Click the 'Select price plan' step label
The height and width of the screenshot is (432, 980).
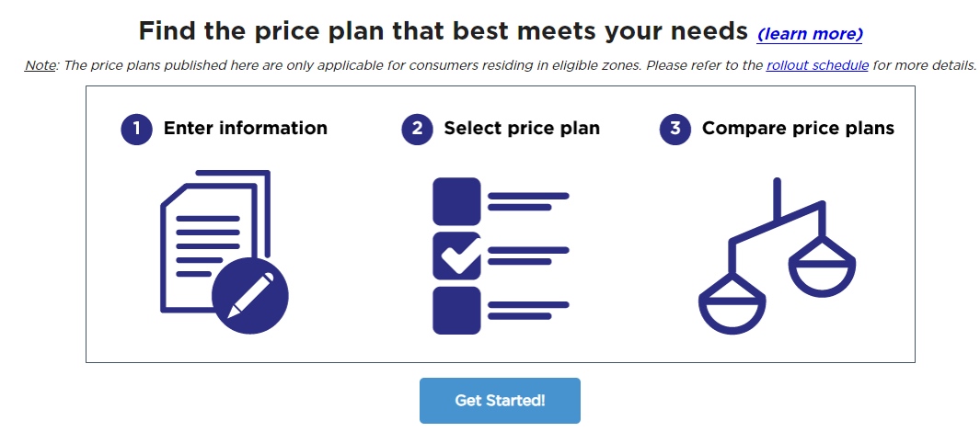click(x=522, y=129)
